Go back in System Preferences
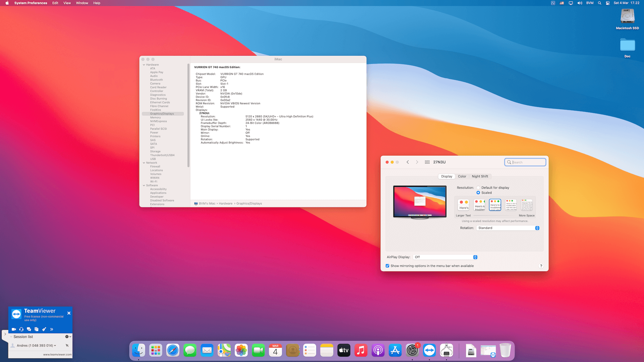This screenshot has height=362, width=644. tap(408, 162)
